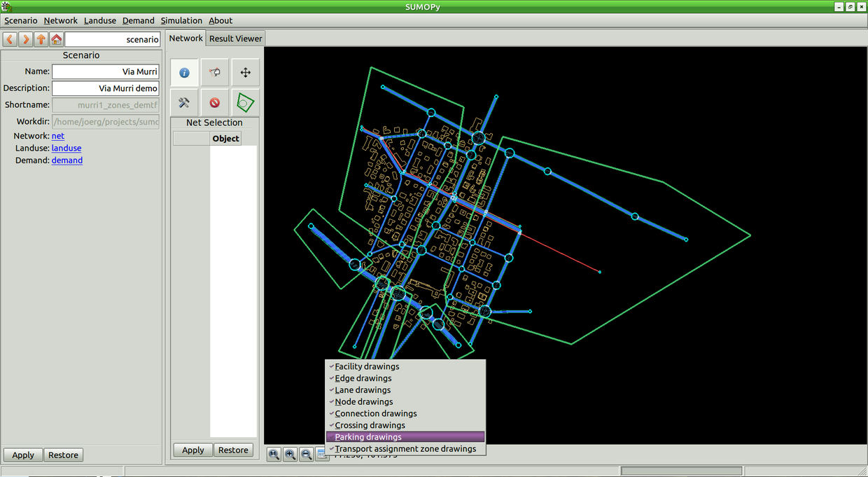Open the Demand menu
The height and width of the screenshot is (477, 868).
pyautogui.click(x=139, y=20)
